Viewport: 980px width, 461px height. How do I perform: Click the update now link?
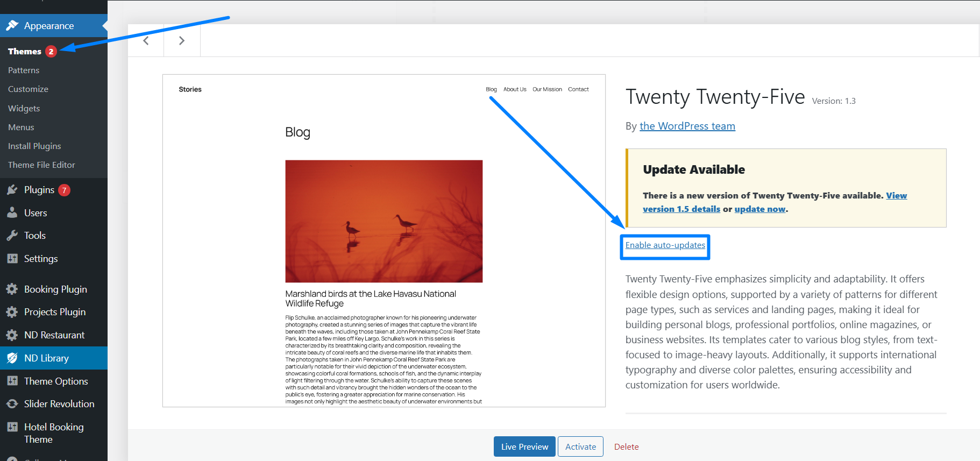[760, 209]
